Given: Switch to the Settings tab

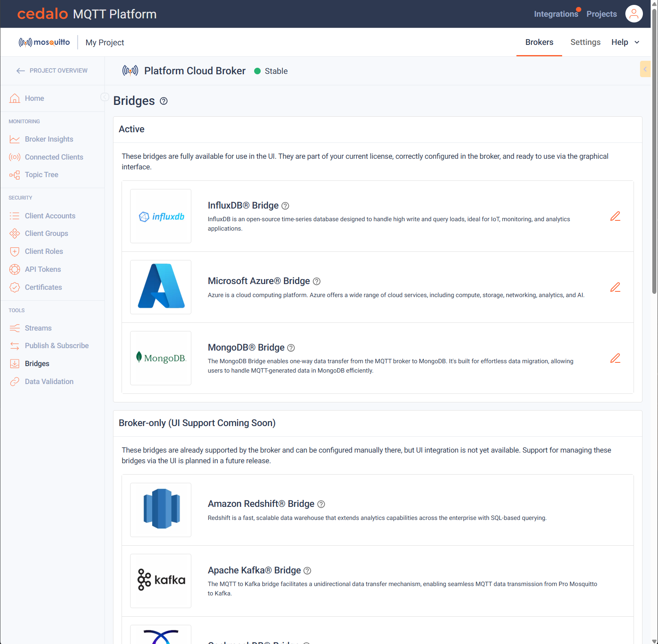Looking at the screenshot, I should tap(585, 42).
